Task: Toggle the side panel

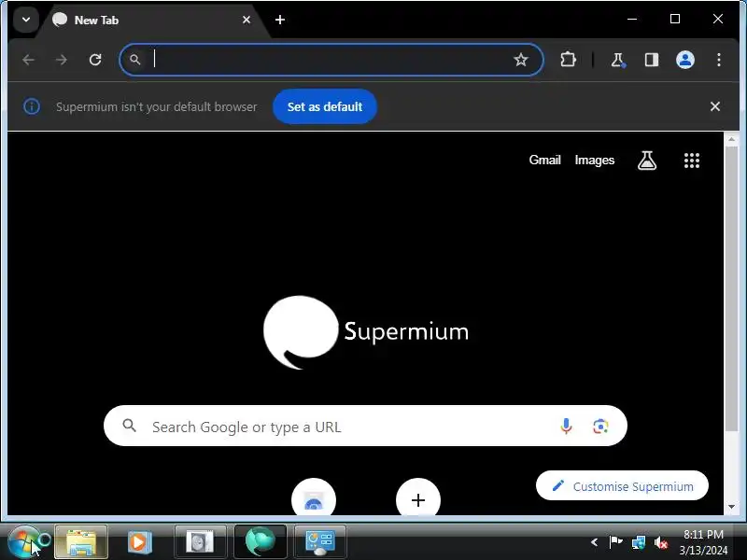Action: (x=651, y=60)
